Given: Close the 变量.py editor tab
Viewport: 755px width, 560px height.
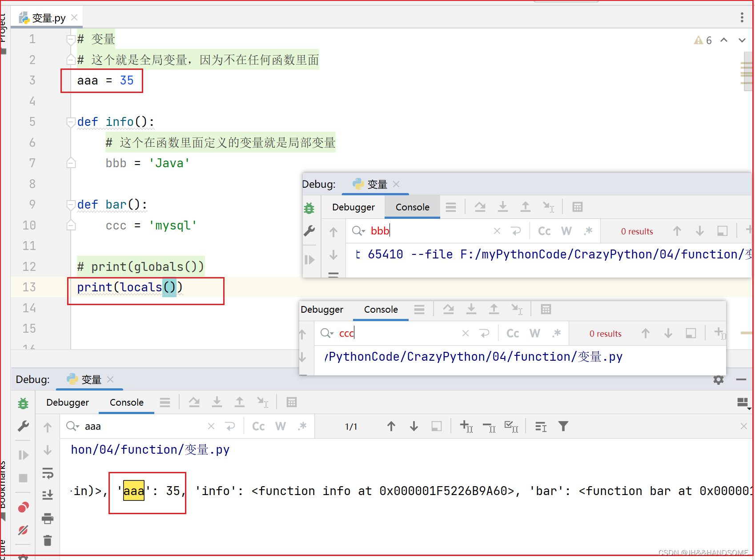Looking at the screenshot, I should pyautogui.click(x=74, y=17).
